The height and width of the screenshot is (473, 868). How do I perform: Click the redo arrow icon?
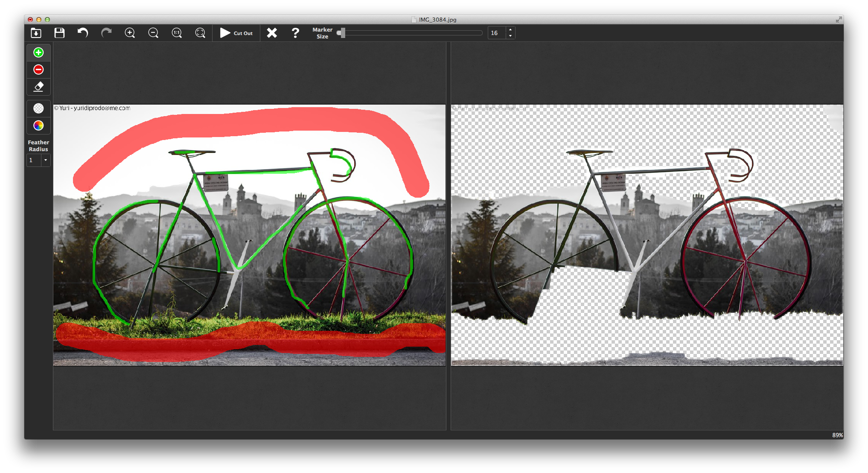pos(106,33)
